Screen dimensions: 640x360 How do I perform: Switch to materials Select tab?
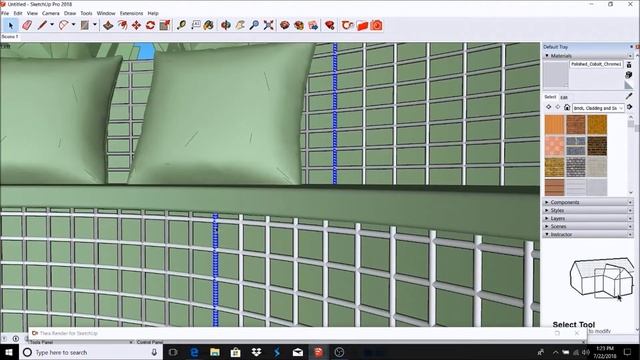pyautogui.click(x=550, y=97)
